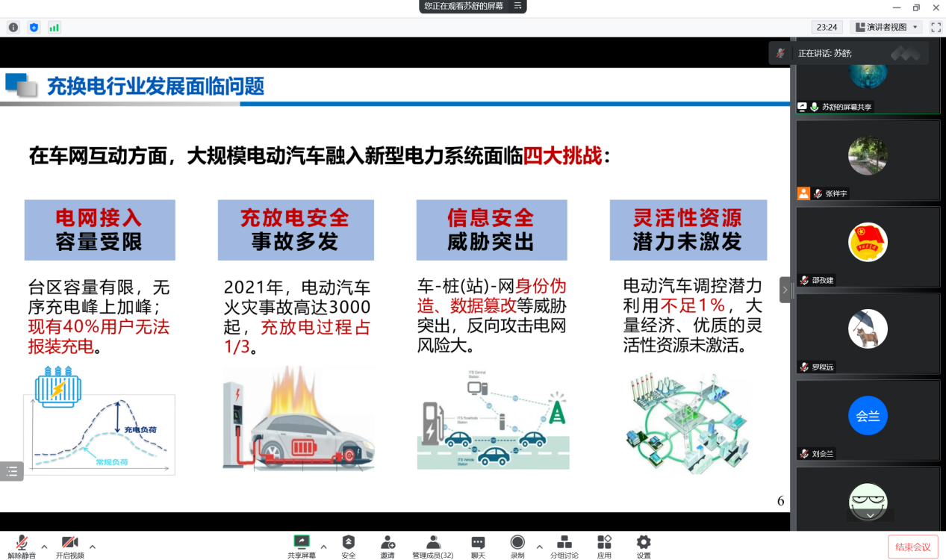The width and height of the screenshot is (946, 560).
Task: Click the muted mic icon beside 张祥宇
Action: (818, 193)
